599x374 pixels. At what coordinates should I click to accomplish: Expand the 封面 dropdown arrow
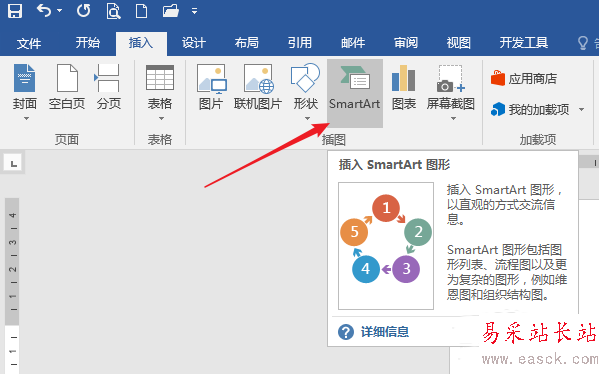click(x=26, y=119)
